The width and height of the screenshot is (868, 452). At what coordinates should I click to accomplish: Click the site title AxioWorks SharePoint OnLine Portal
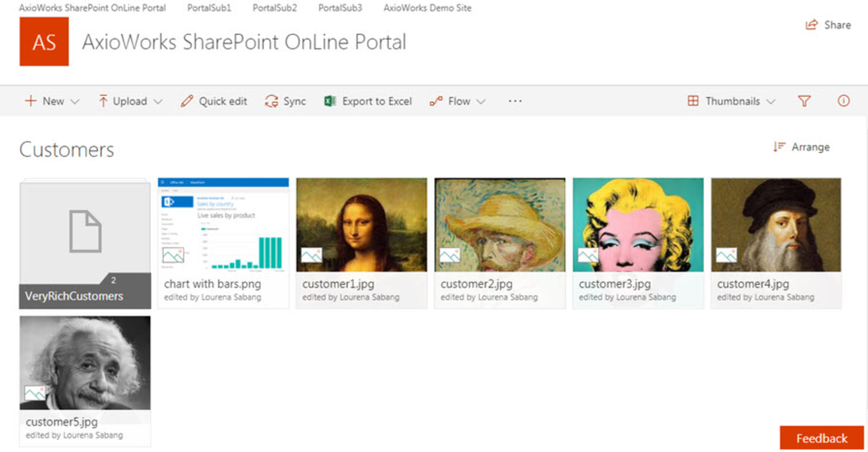pos(244,43)
